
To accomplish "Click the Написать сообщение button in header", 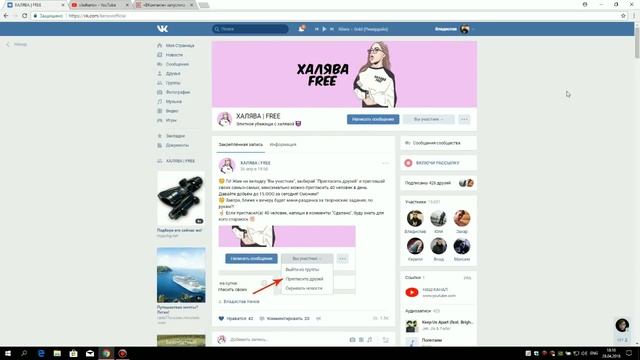I will click(x=373, y=119).
